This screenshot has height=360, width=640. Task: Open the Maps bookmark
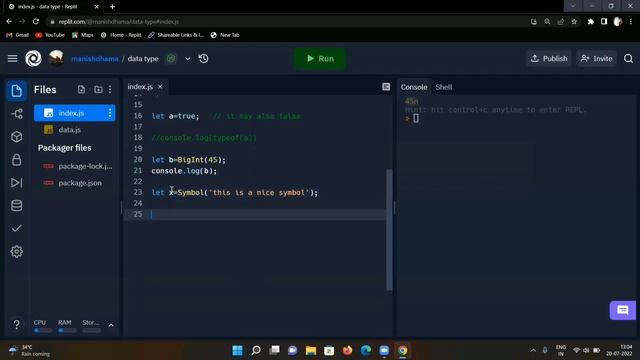[x=83, y=35]
